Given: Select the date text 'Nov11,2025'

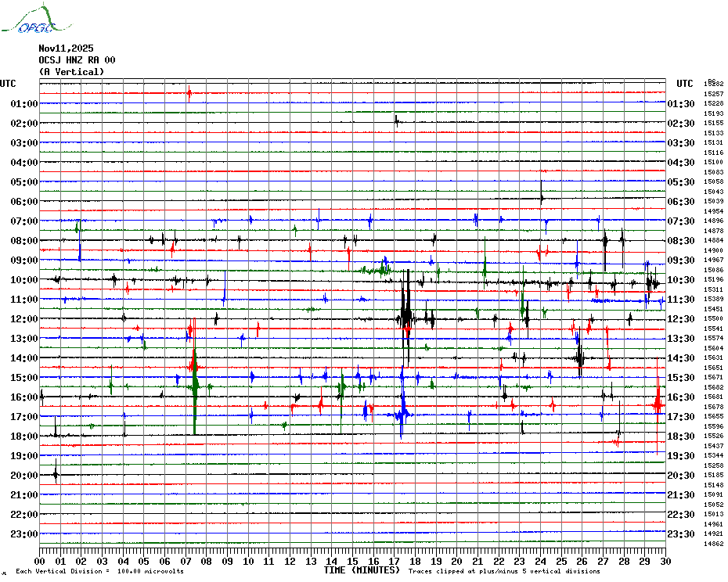Looking at the screenshot, I should (x=66, y=48).
